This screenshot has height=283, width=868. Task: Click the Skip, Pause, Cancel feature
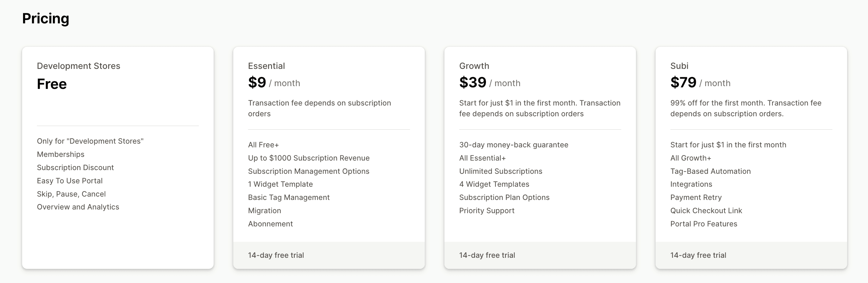click(x=71, y=194)
